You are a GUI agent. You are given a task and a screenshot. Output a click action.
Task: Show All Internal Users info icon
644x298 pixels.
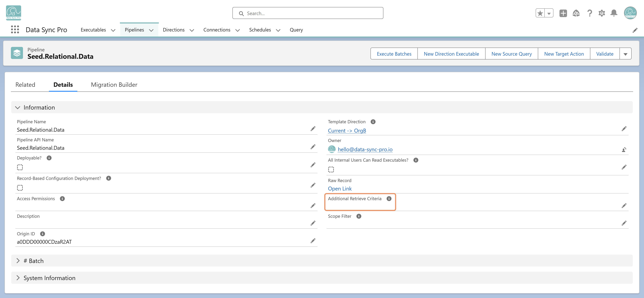click(x=416, y=160)
